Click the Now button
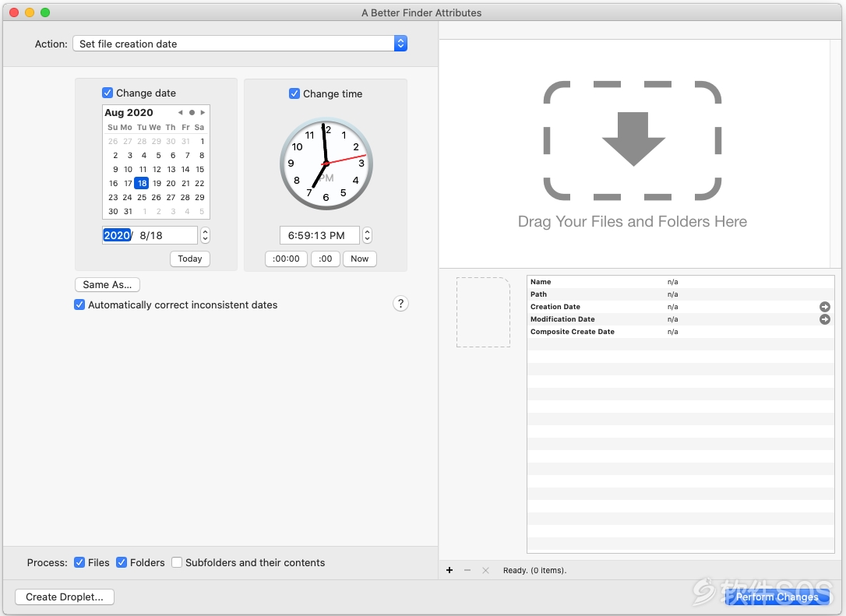This screenshot has width=846, height=616. pos(359,259)
